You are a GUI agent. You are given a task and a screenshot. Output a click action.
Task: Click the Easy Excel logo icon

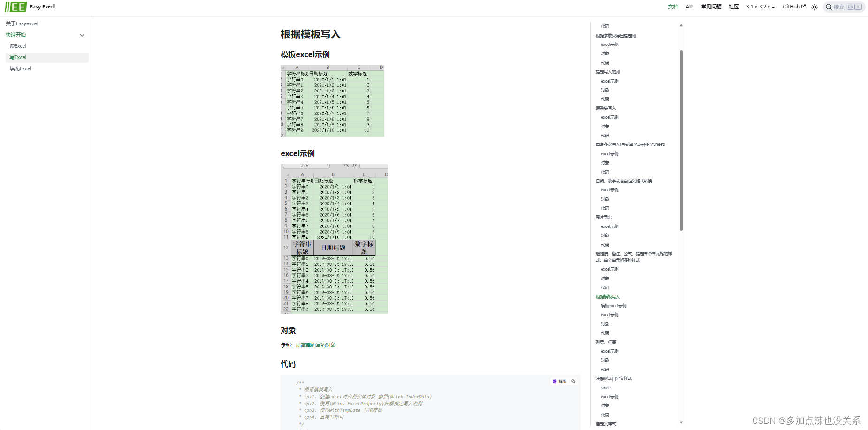click(x=15, y=7)
